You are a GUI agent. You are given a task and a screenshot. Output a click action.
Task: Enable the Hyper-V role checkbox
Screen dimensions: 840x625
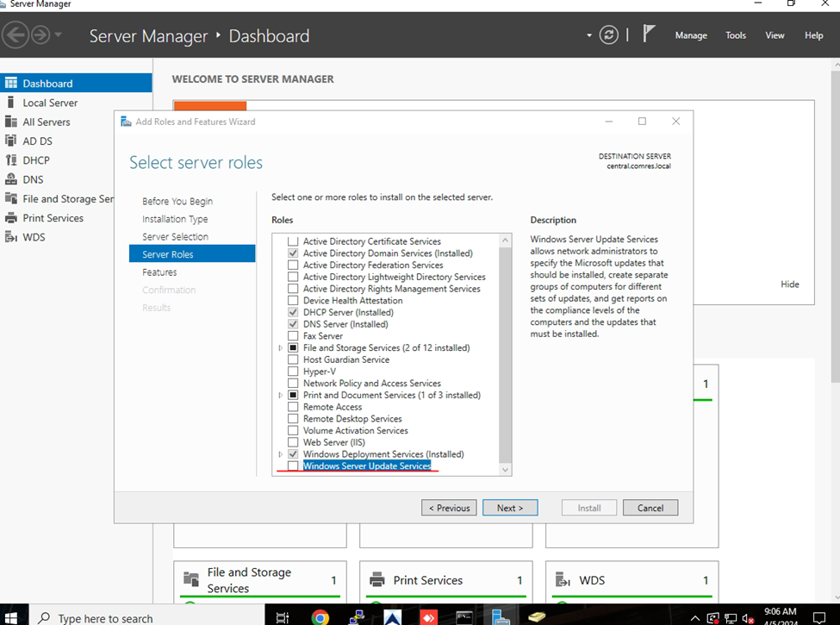[293, 372]
